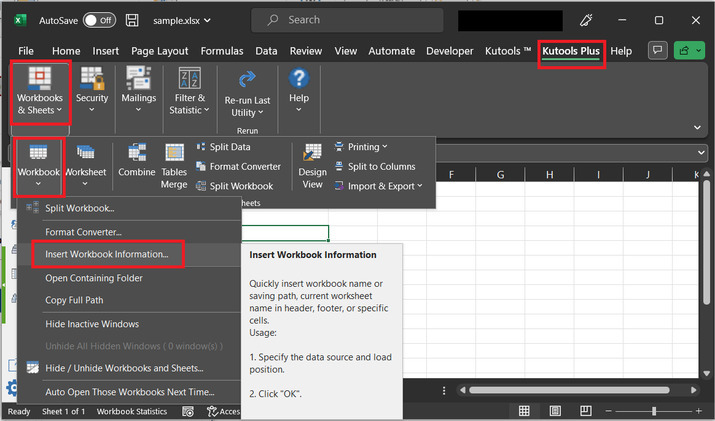Open Filter & Statistic menu
Viewport: 715px width, 421px height.
[x=189, y=91]
